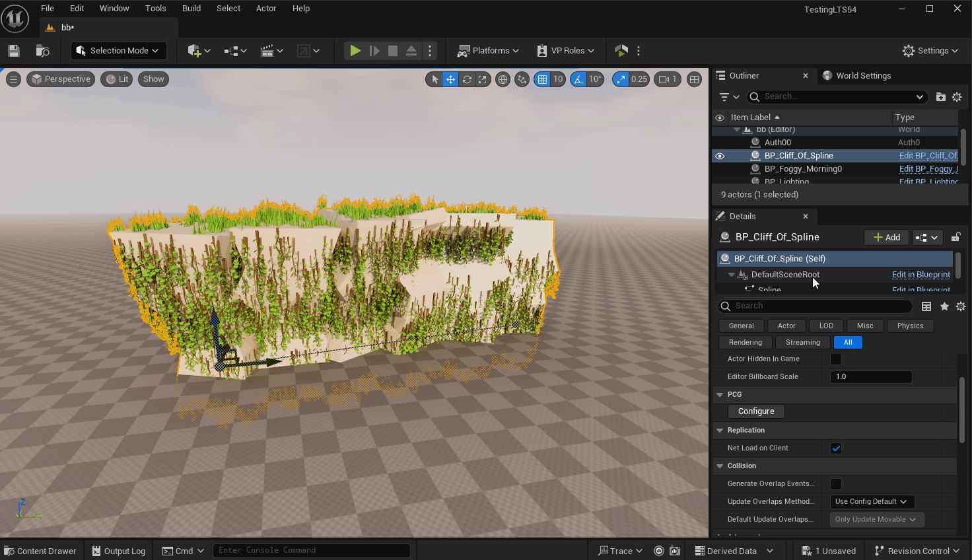Open the VP Roles dropdown
The height and width of the screenshot is (560, 972).
(x=565, y=51)
